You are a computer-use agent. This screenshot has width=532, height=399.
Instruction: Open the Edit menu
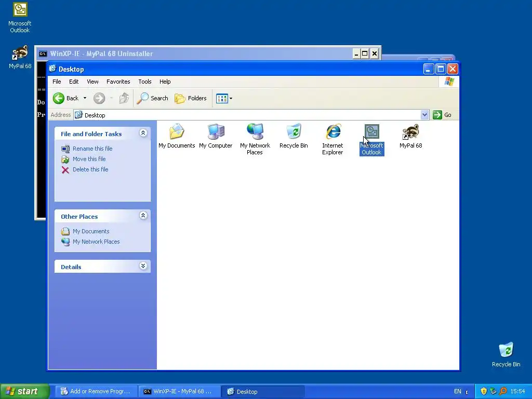coord(74,82)
